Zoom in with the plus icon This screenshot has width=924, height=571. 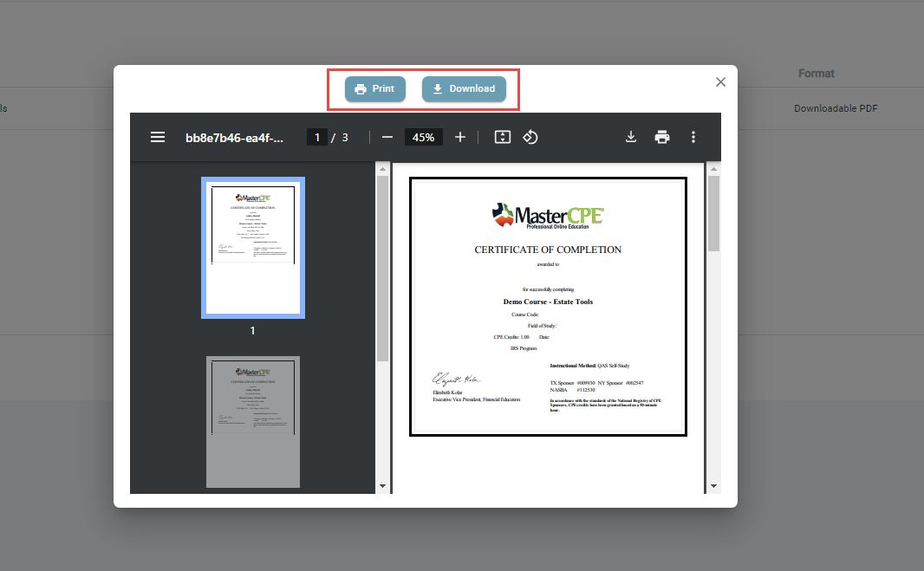click(460, 137)
